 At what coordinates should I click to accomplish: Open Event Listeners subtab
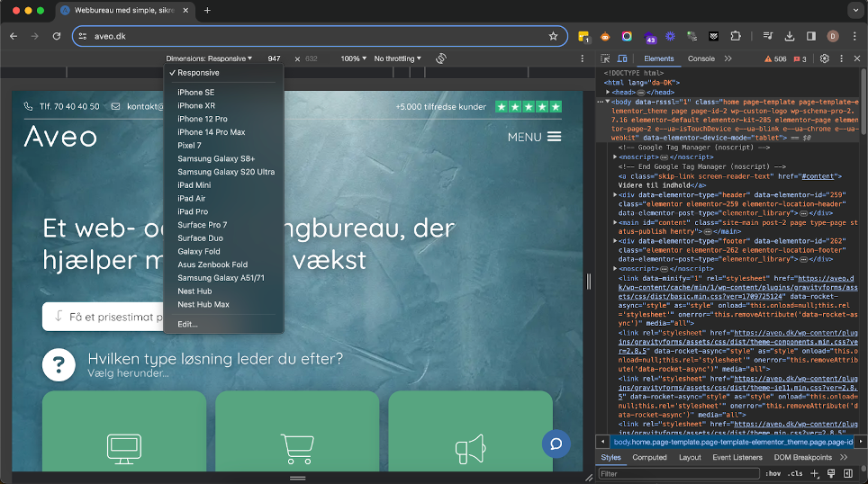click(737, 457)
